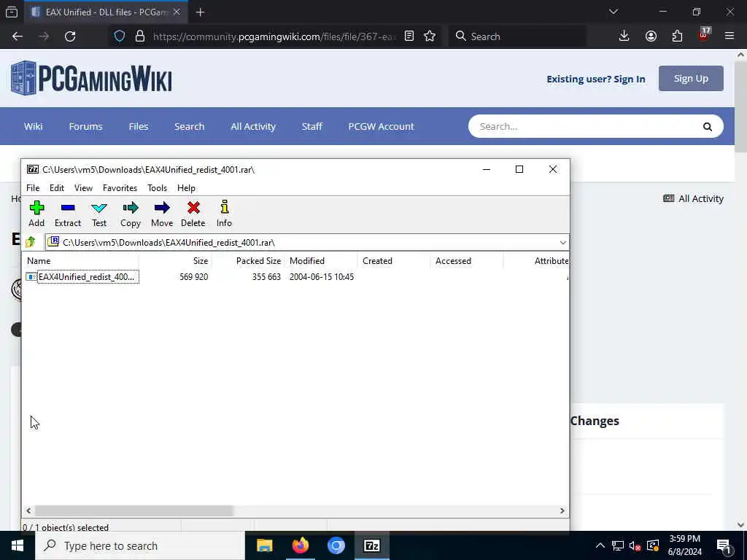Image resolution: width=747 pixels, height=560 pixels.
Task: Click the Firefox taskbar icon
Action: [x=300, y=545]
